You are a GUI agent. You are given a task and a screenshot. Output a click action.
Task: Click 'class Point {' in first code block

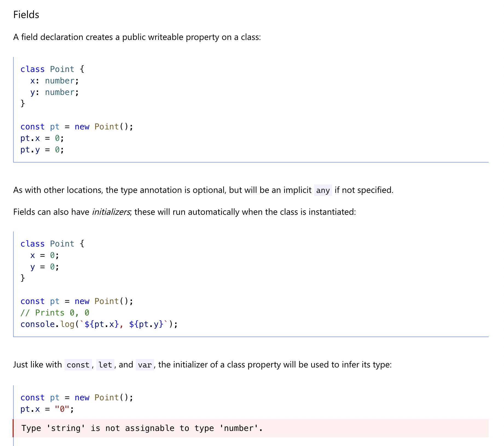tap(53, 69)
